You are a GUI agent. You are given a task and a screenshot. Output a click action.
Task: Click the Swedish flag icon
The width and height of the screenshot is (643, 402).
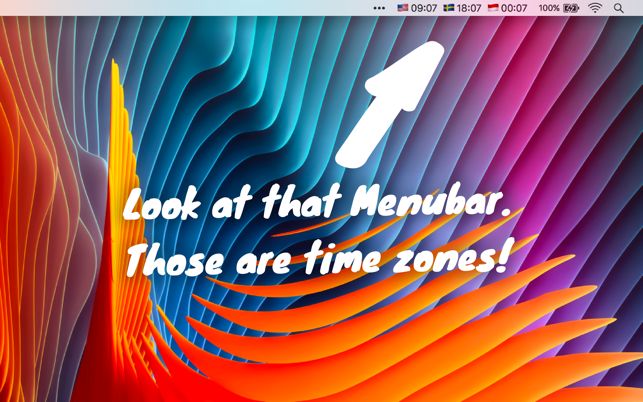[449, 7]
